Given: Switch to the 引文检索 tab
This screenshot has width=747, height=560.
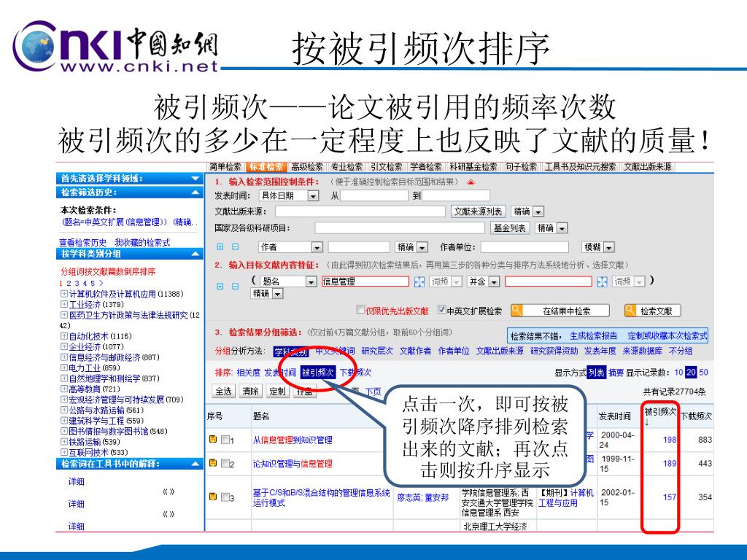Looking at the screenshot, I should (x=386, y=167).
